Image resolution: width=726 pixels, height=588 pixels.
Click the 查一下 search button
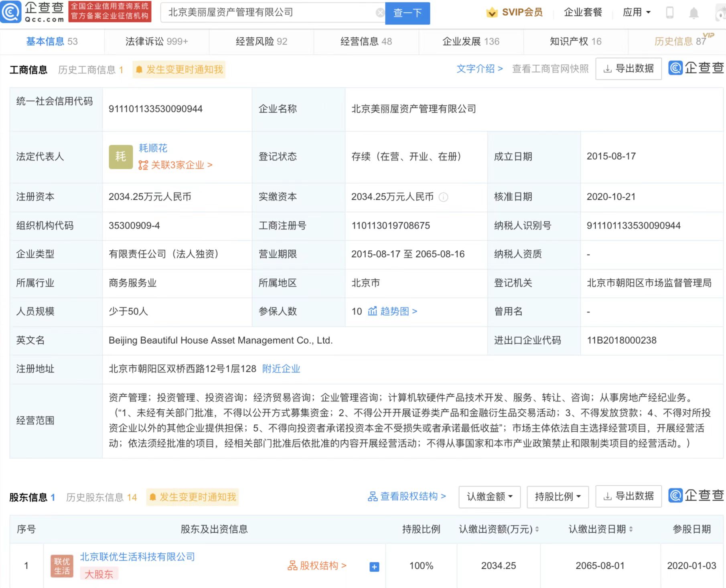pyautogui.click(x=408, y=13)
